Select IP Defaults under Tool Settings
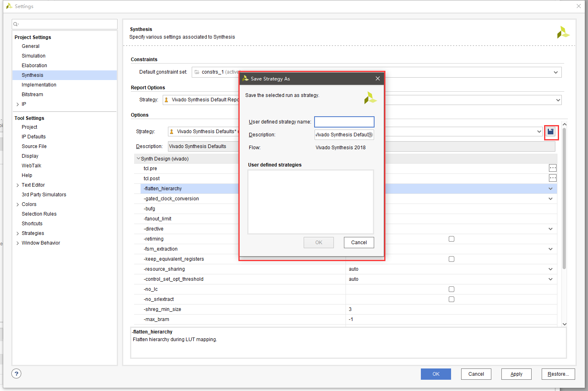Image resolution: width=588 pixels, height=391 pixels. [34, 137]
